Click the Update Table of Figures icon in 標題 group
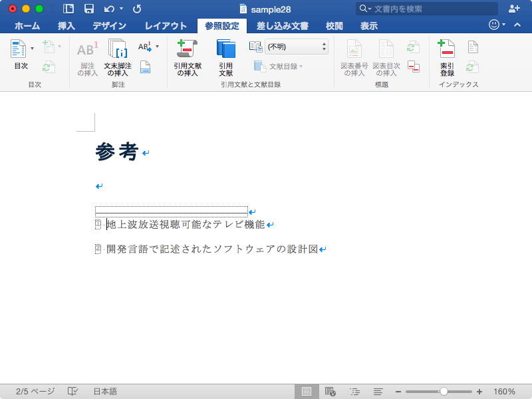The height and width of the screenshot is (399, 532). click(x=413, y=47)
